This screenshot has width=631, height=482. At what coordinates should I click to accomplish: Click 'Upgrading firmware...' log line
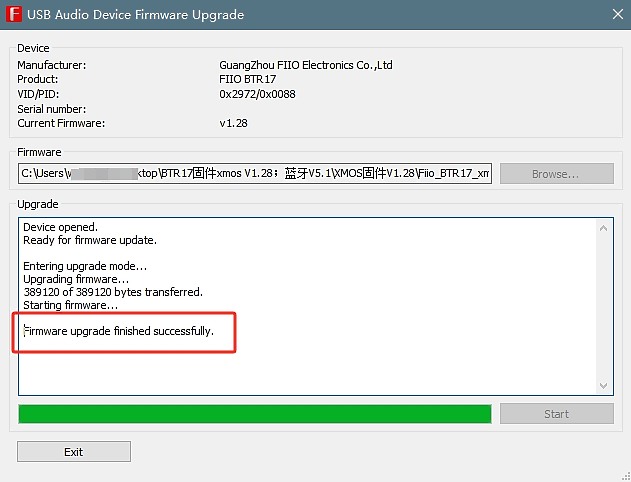(x=76, y=279)
